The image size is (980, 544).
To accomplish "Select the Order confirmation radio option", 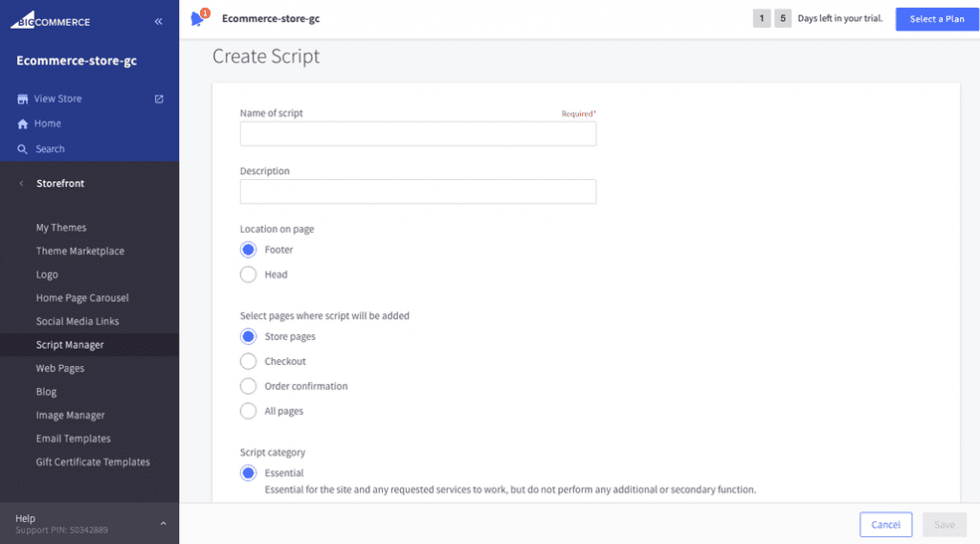I will pyautogui.click(x=248, y=386).
